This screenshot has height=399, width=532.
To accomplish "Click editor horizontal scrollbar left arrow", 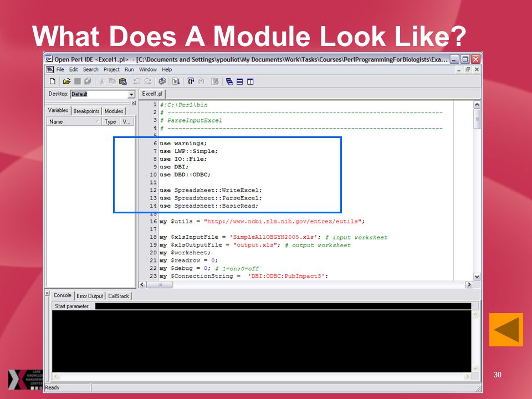I will (142, 284).
